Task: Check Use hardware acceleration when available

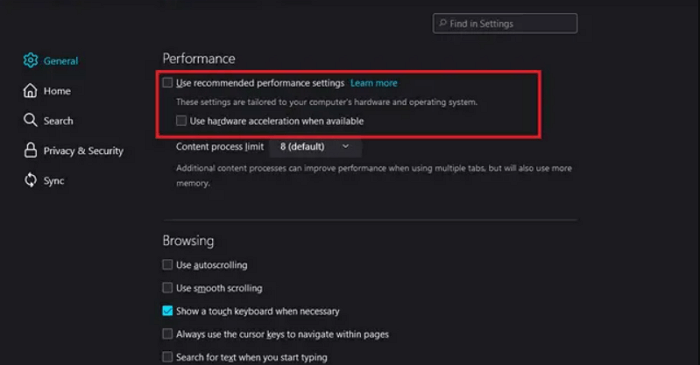Action: (181, 120)
